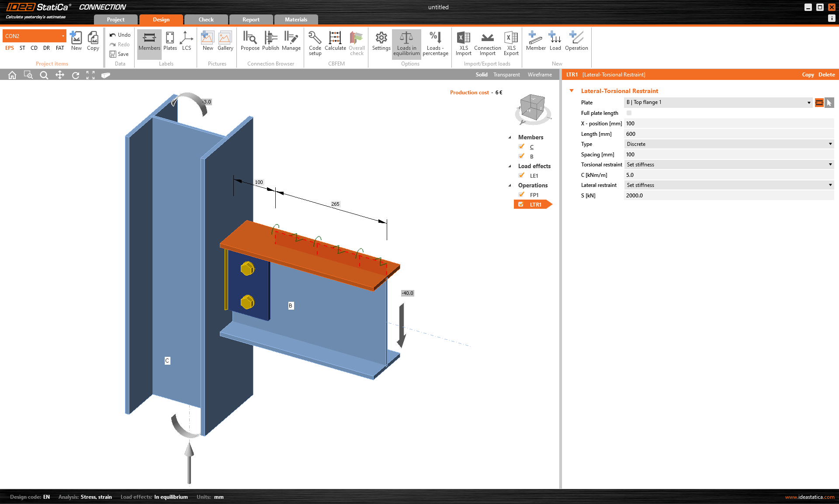839x504 pixels.
Task: Click the orange plate color swatch beside Plate dropdown
Action: 819,102
